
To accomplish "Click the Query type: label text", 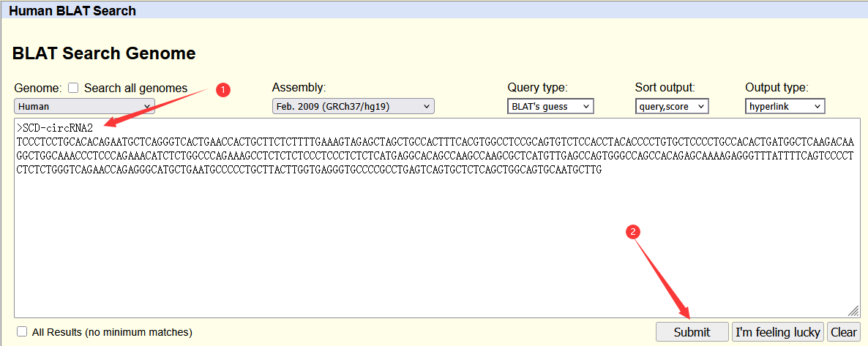I will click(x=537, y=88).
